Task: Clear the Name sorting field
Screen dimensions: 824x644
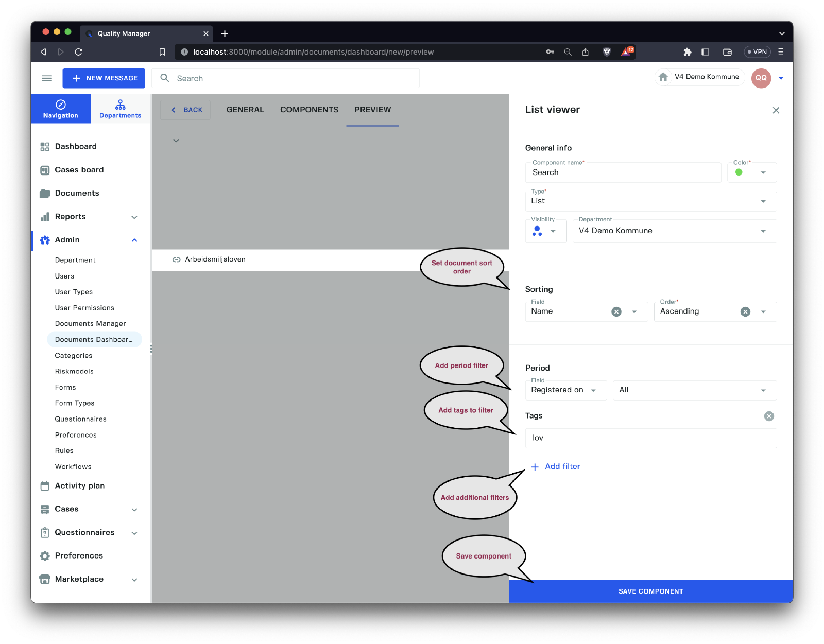Action: tap(616, 312)
